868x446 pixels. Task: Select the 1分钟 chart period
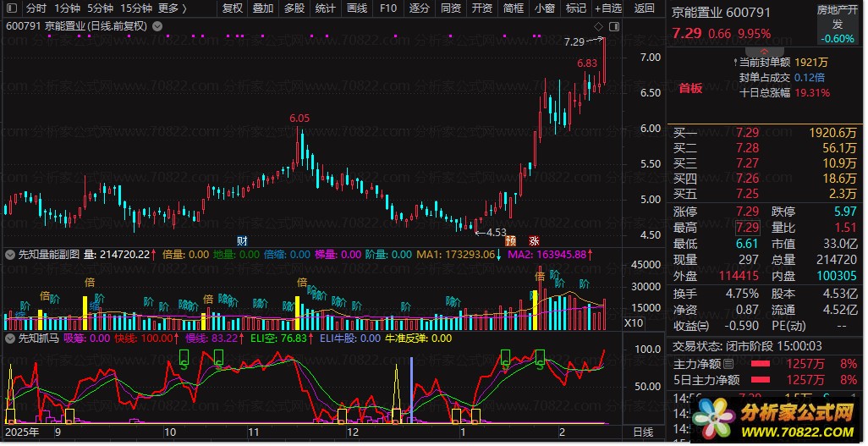pyautogui.click(x=67, y=8)
